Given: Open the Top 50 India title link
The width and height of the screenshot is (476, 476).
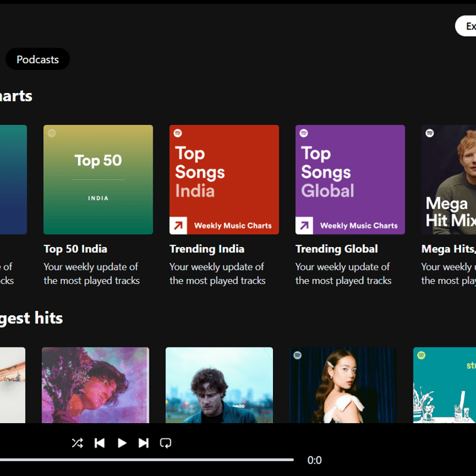Looking at the screenshot, I should pyautogui.click(x=75, y=249).
